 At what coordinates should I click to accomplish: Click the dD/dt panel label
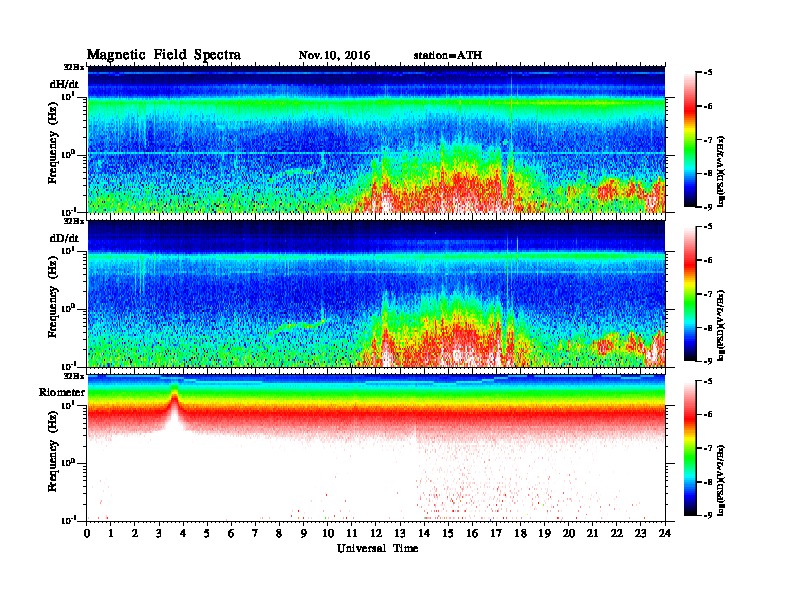[x=64, y=238]
